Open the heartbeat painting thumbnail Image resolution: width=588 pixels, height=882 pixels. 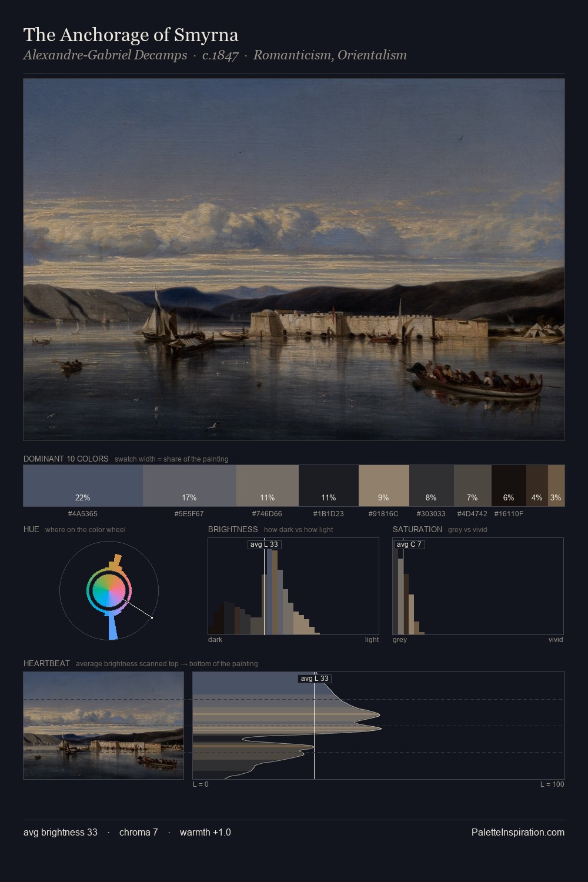tap(103, 726)
